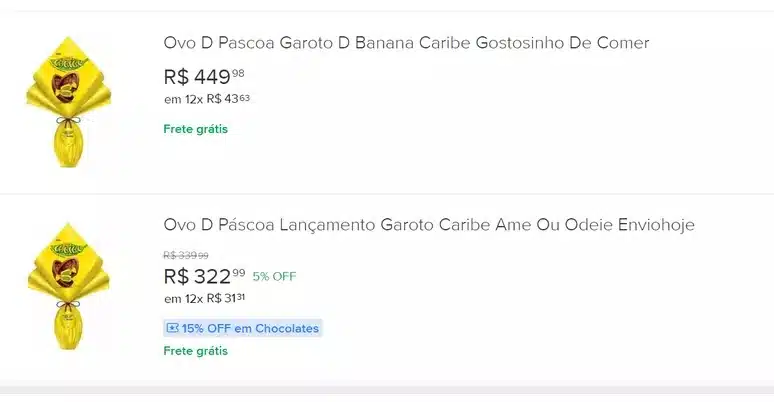Click the coupon ticket icon beside 15% OFF
Viewport: 774px width, 402px height.
172,328
